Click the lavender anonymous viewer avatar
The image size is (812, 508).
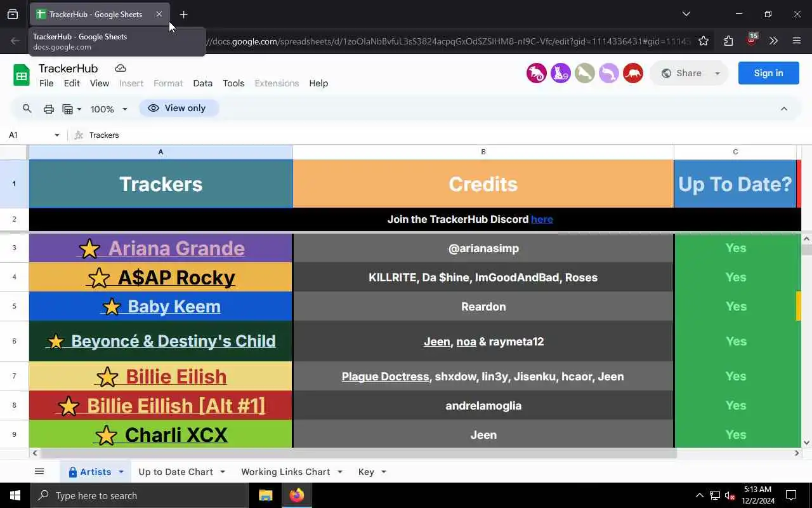[609, 73]
